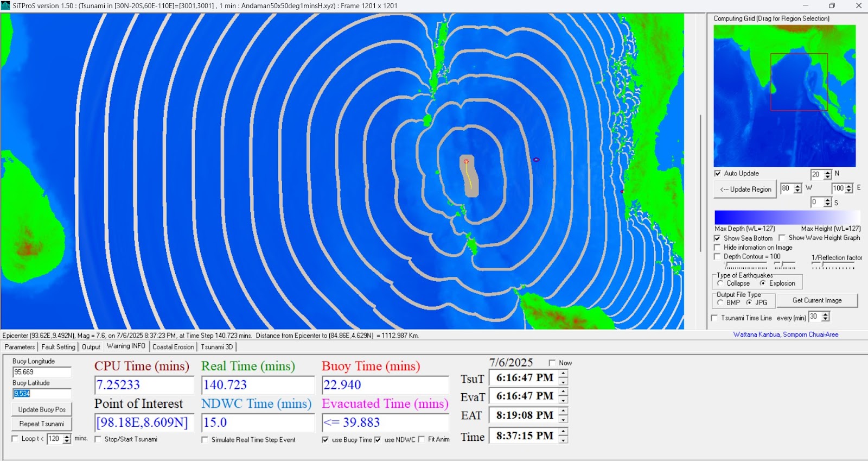Viewport: 868px width, 461px height.
Task: Click the Update Region button
Action: coord(745,190)
